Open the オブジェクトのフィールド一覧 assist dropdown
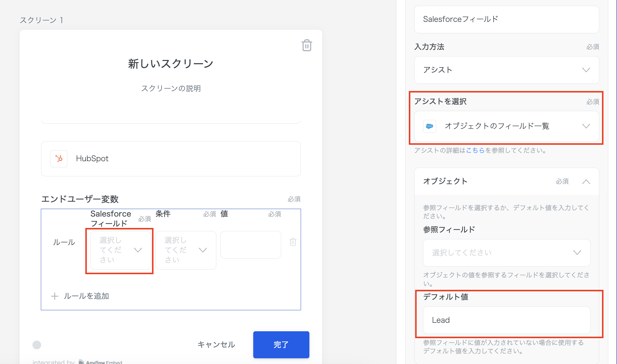617x364 pixels. click(x=506, y=126)
